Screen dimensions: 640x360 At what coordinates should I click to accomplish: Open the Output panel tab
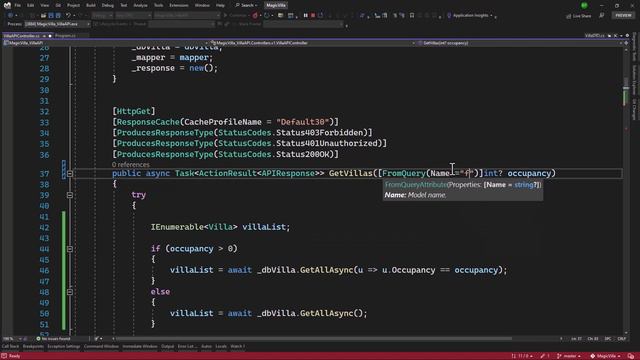click(x=167, y=347)
